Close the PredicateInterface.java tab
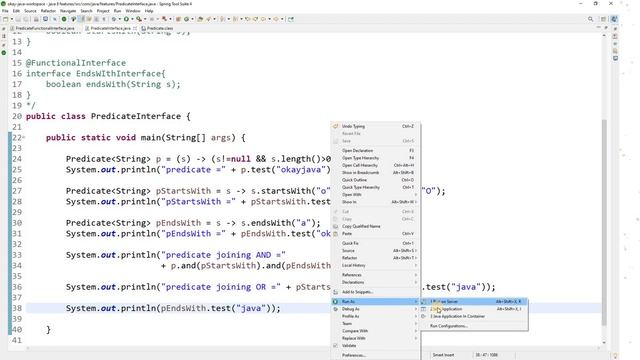Screen dimensions: 640x360 135,28
